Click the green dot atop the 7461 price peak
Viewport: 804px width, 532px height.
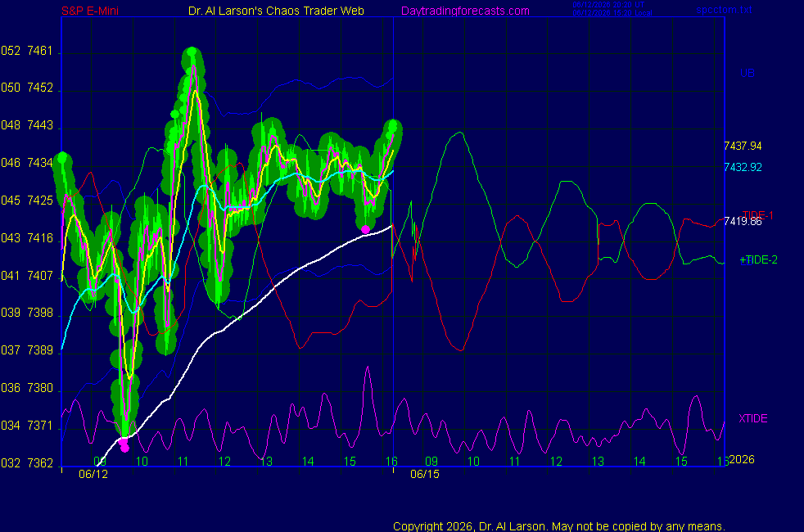click(x=192, y=52)
